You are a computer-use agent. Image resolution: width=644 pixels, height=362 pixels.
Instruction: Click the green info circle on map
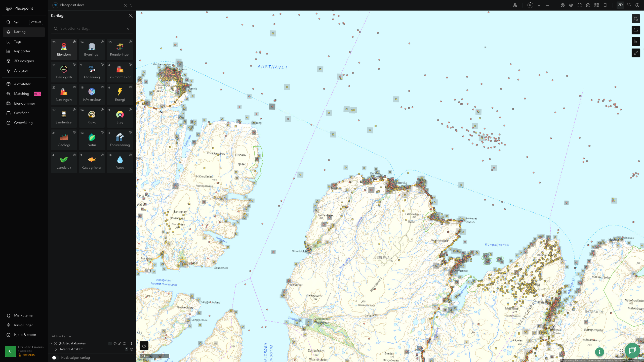tap(599, 352)
